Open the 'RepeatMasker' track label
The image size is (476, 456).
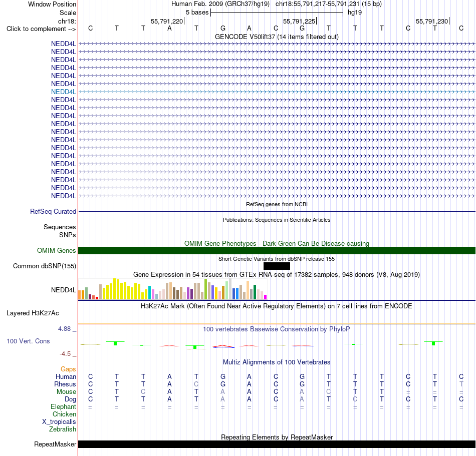coord(55,444)
